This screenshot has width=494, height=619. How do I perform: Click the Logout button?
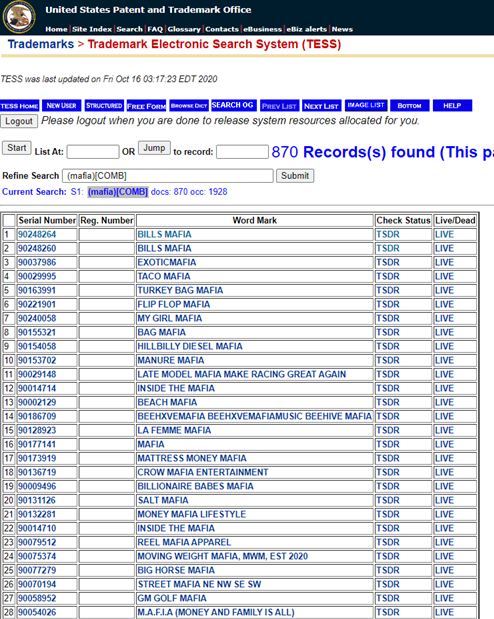[19, 121]
